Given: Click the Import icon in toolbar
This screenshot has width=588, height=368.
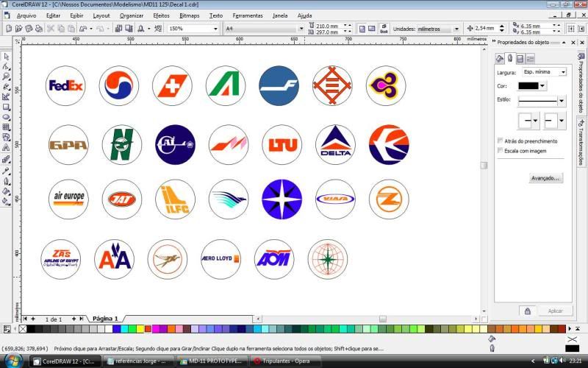Looking at the screenshot, I should [x=118, y=29].
